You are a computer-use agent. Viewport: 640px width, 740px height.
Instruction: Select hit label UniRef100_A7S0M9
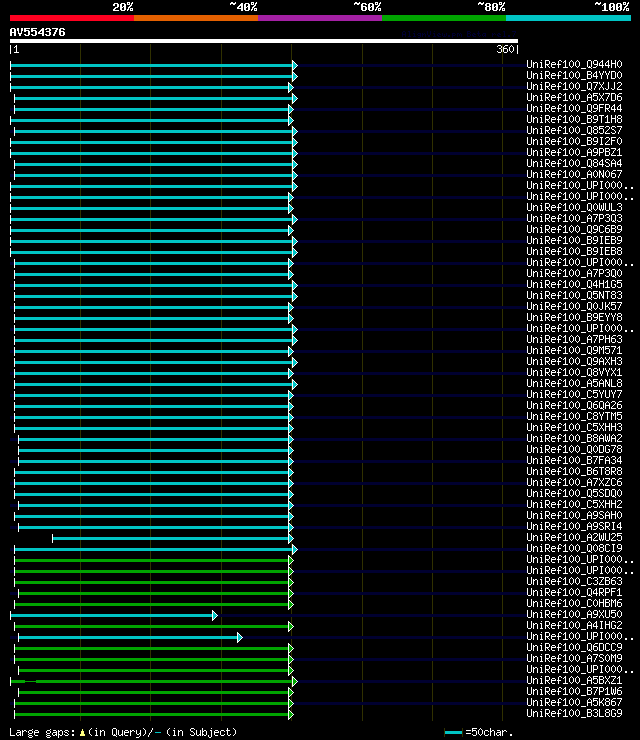pyautogui.click(x=574, y=658)
